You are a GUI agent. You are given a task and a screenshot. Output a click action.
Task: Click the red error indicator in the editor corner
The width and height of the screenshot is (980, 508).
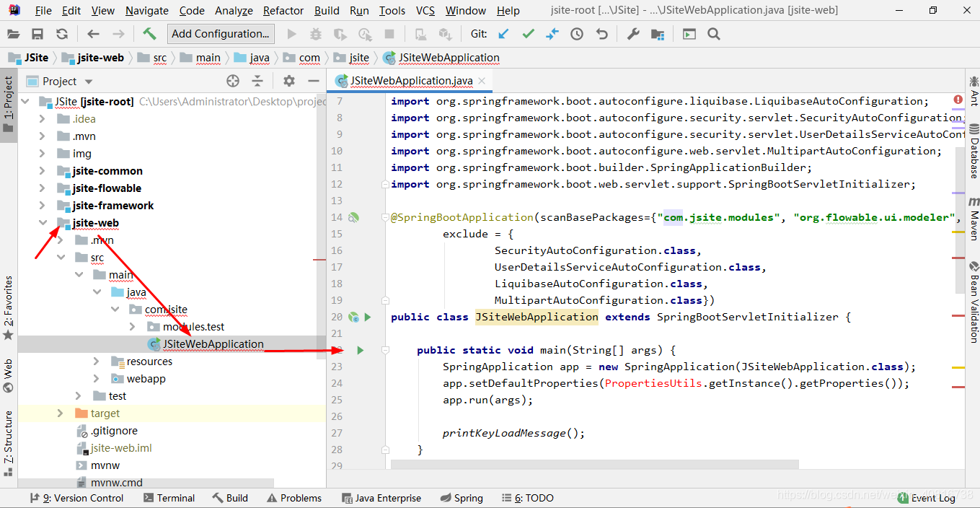[958, 100]
